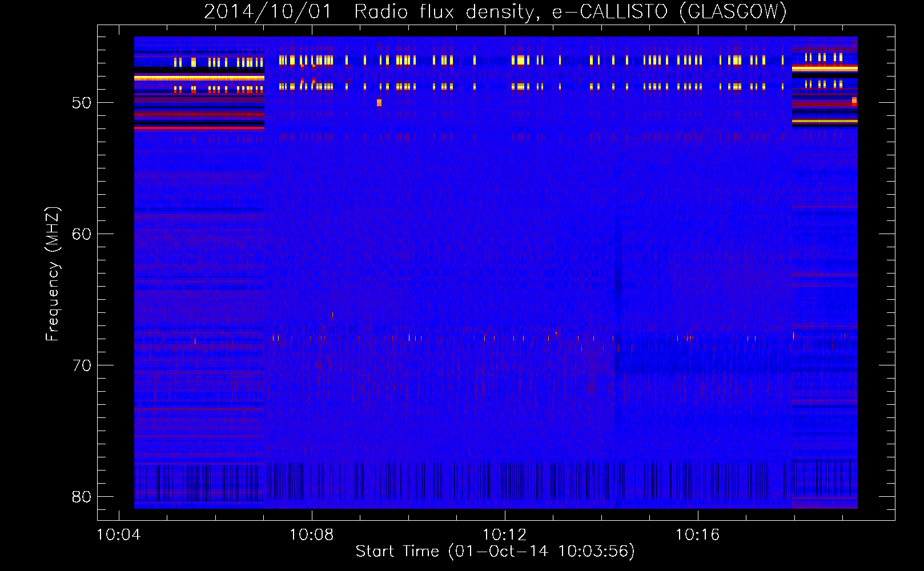Click the date '2014/10/01' in the title

click(268, 11)
